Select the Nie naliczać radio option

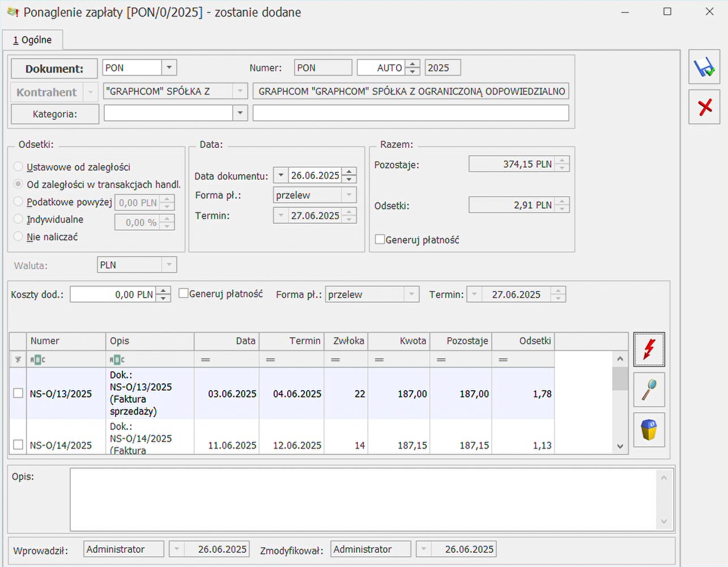pos(19,236)
